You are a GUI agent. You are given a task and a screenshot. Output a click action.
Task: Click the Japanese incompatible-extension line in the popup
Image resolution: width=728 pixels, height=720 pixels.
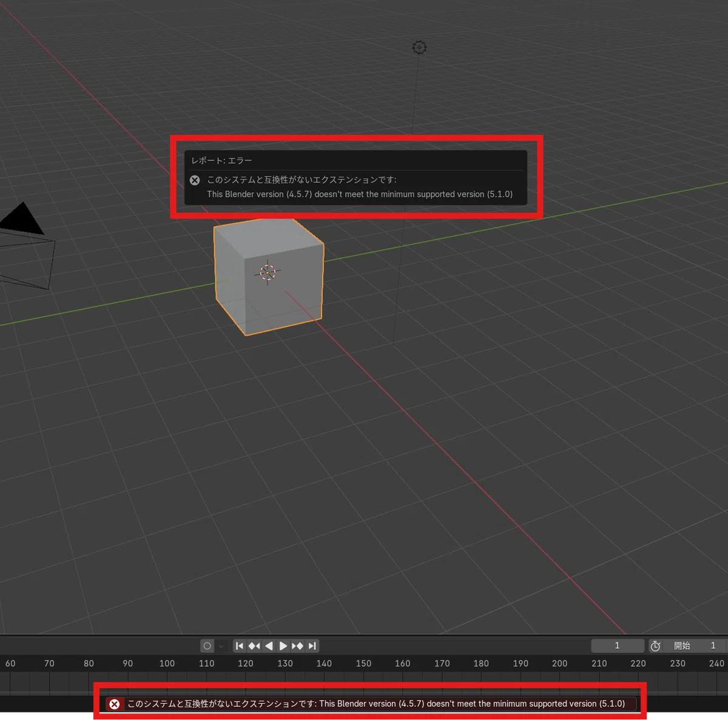(302, 180)
